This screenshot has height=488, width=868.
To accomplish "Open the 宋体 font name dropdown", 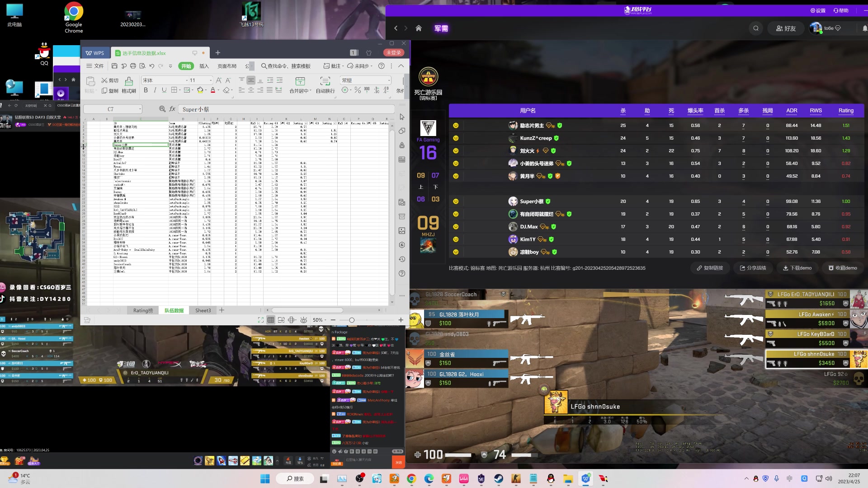I will tap(186, 80).
